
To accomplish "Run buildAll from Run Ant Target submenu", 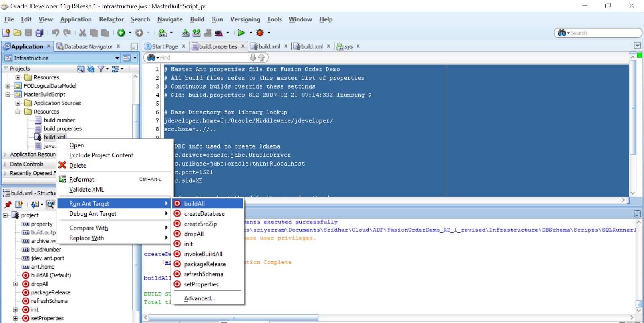I will click(x=208, y=204).
